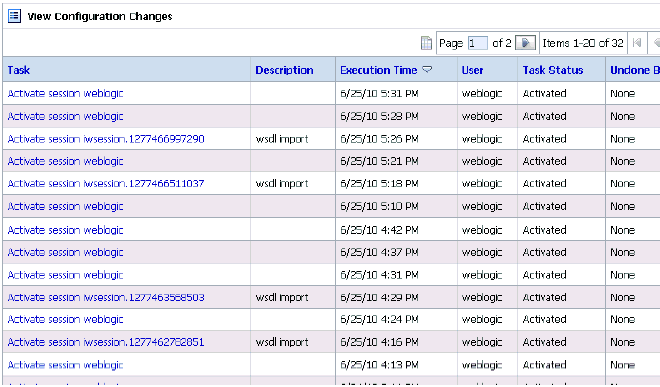
Task: Open the table customizer grid icon
Action: (x=426, y=43)
